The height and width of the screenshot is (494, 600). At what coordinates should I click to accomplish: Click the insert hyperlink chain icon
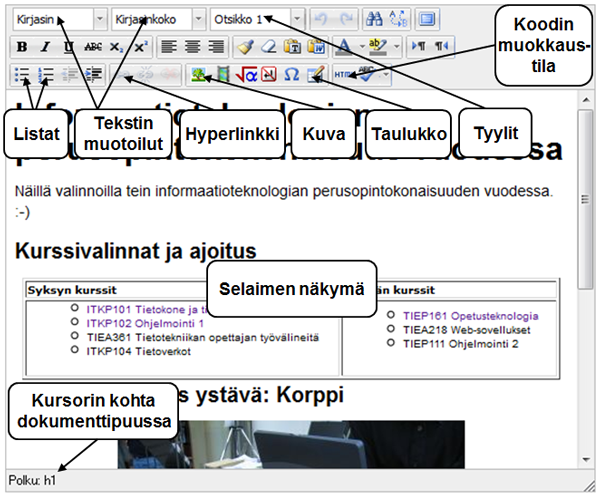click(123, 75)
